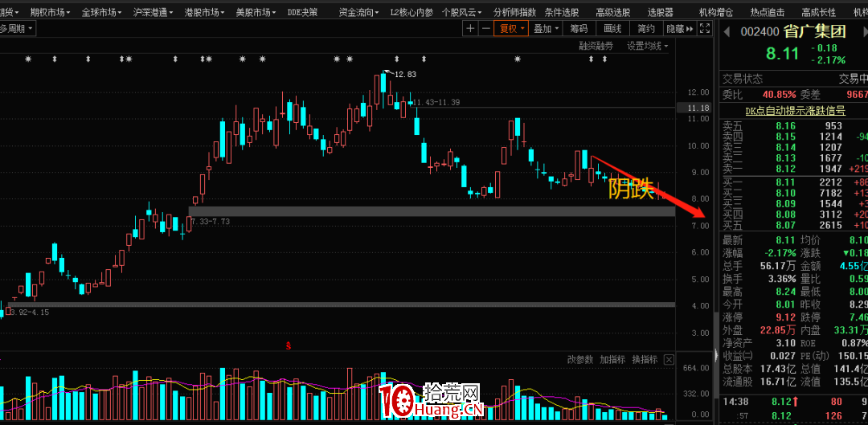Open the 复权 adjustment dropdown
Image resolution: width=868 pixels, height=425 pixels.
point(511,29)
